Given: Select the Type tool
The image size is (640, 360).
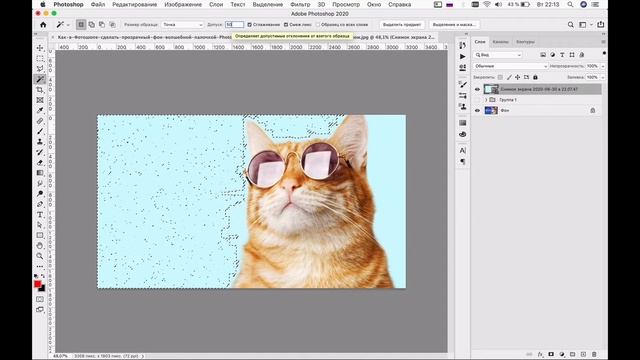Looking at the screenshot, I should [40, 215].
